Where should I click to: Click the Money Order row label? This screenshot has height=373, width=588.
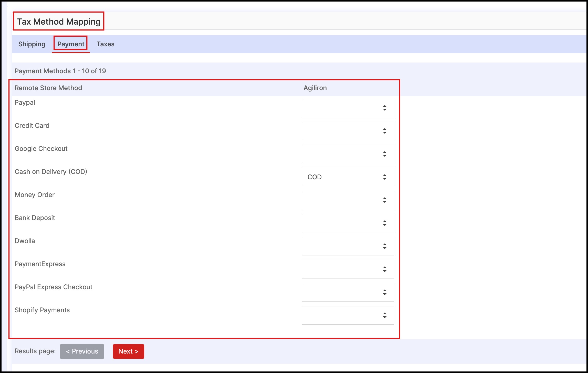(x=35, y=195)
